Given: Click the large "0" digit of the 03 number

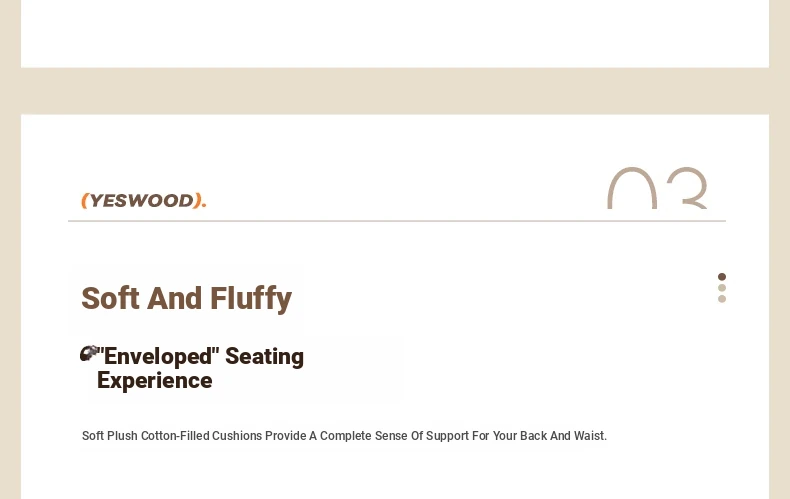Looking at the screenshot, I should pos(632,188).
